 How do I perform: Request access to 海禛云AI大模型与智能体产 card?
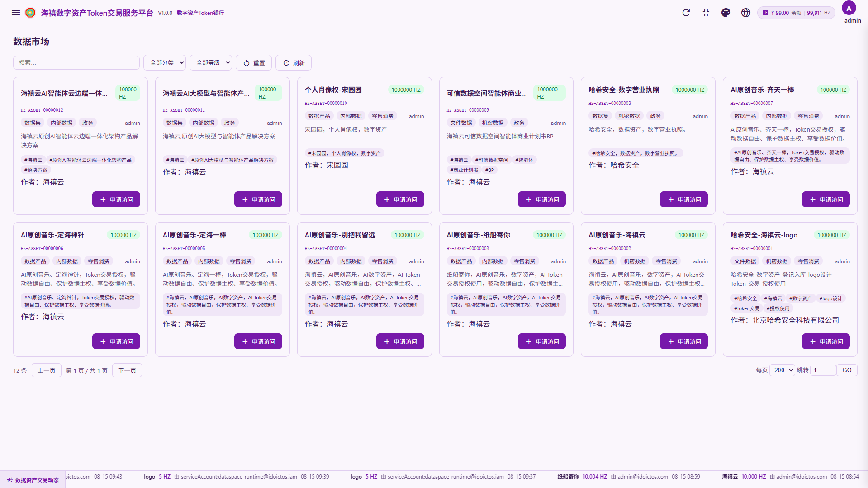click(x=258, y=199)
